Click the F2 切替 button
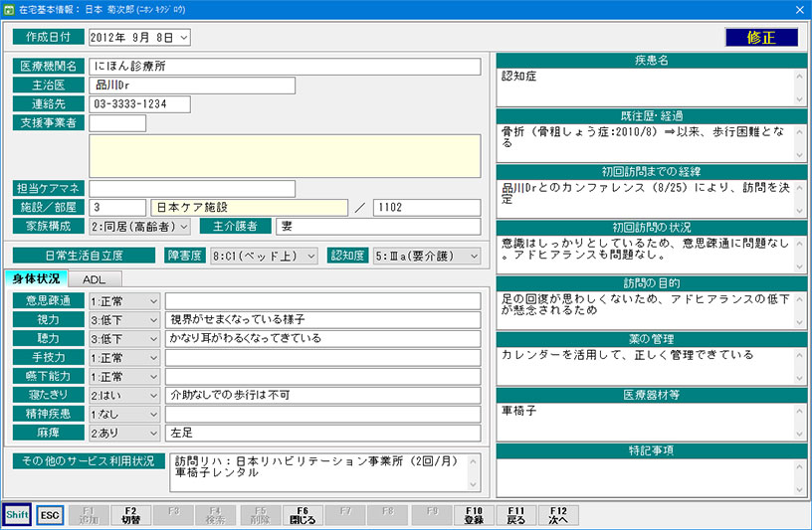The height and width of the screenshot is (530, 812). pyautogui.click(x=131, y=515)
